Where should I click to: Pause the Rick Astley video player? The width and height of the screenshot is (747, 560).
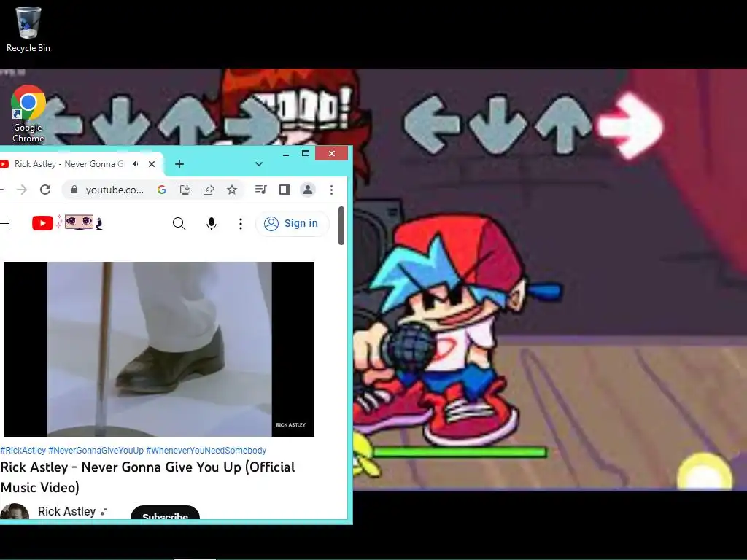coord(159,349)
